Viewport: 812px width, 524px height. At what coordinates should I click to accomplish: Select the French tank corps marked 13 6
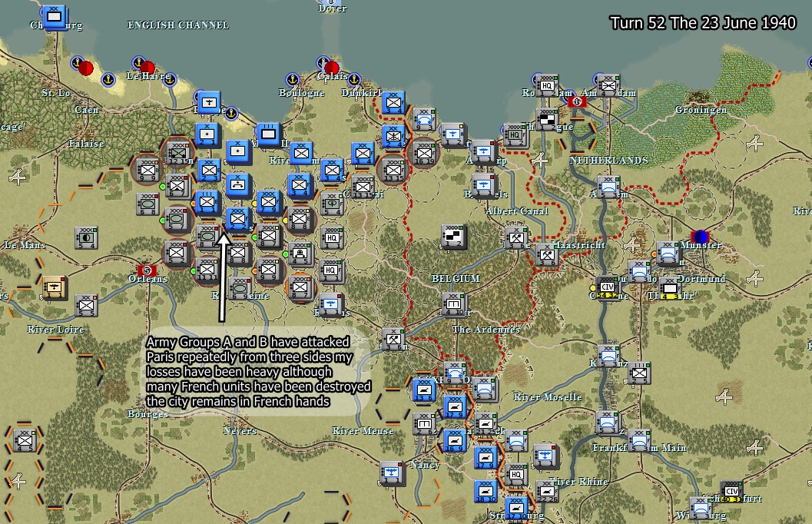click(424, 390)
